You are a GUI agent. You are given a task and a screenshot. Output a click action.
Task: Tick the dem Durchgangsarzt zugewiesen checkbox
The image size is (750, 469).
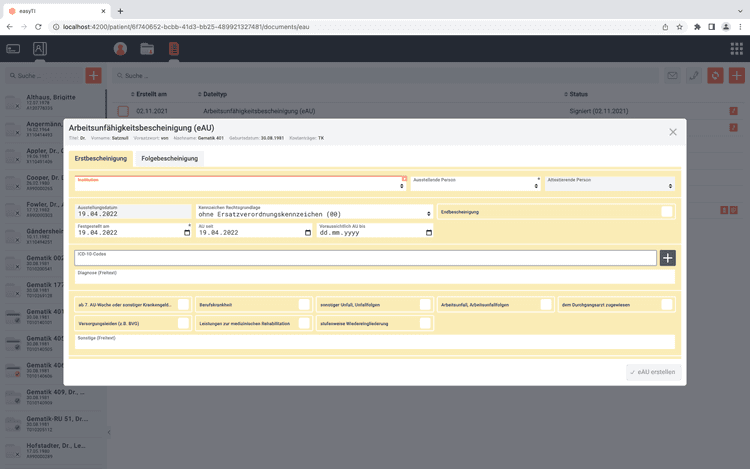[x=666, y=304]
